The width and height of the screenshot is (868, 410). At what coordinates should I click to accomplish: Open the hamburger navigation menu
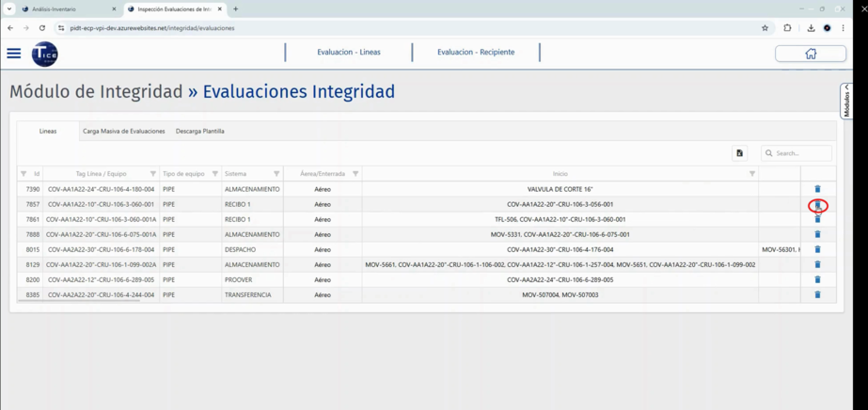click(14, 54)
